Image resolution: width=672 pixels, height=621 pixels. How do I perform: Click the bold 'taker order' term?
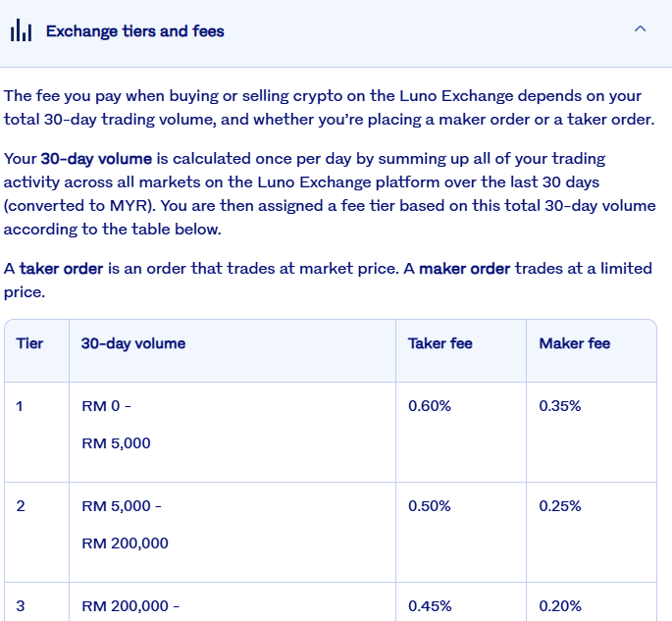61,269
